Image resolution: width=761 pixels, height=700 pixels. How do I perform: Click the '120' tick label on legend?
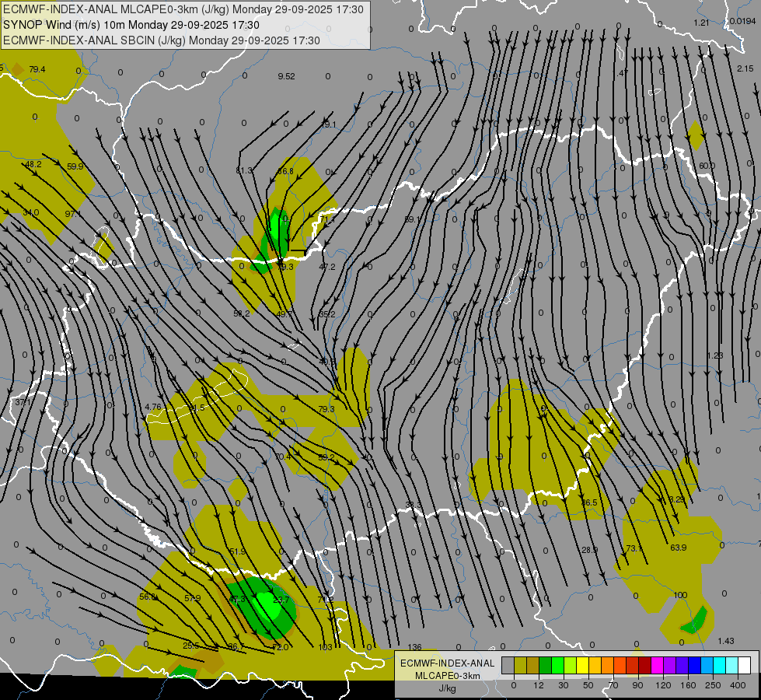click(x=663, y=685)
